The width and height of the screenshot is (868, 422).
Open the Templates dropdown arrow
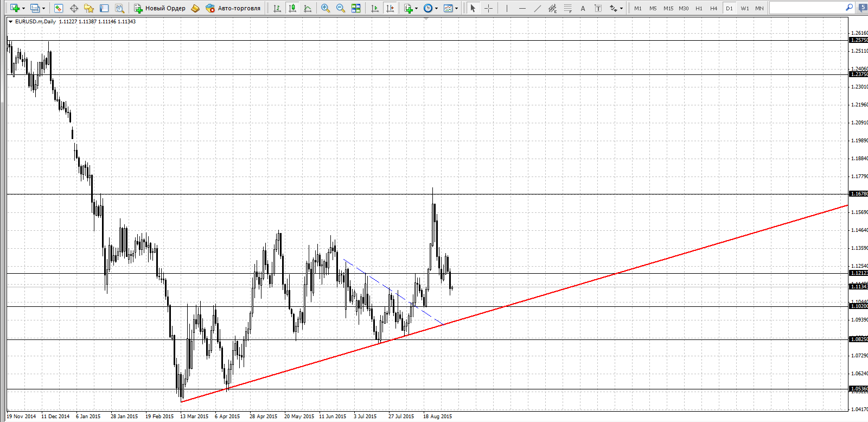click(x=456, y=8)
